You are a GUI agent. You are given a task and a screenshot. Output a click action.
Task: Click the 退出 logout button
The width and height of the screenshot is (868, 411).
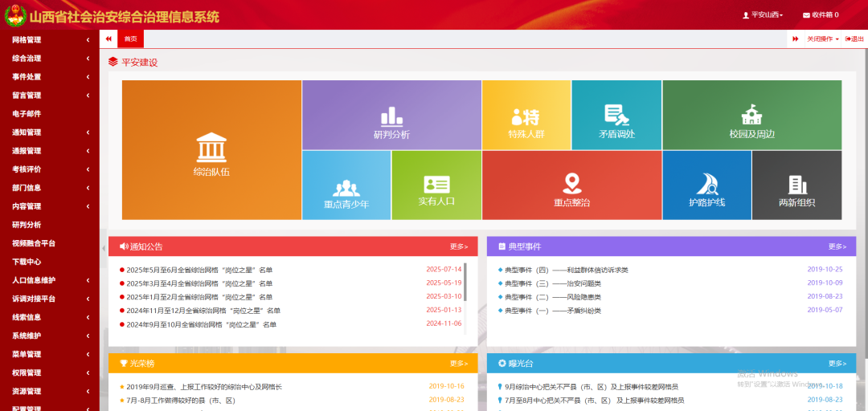point(855,39)
